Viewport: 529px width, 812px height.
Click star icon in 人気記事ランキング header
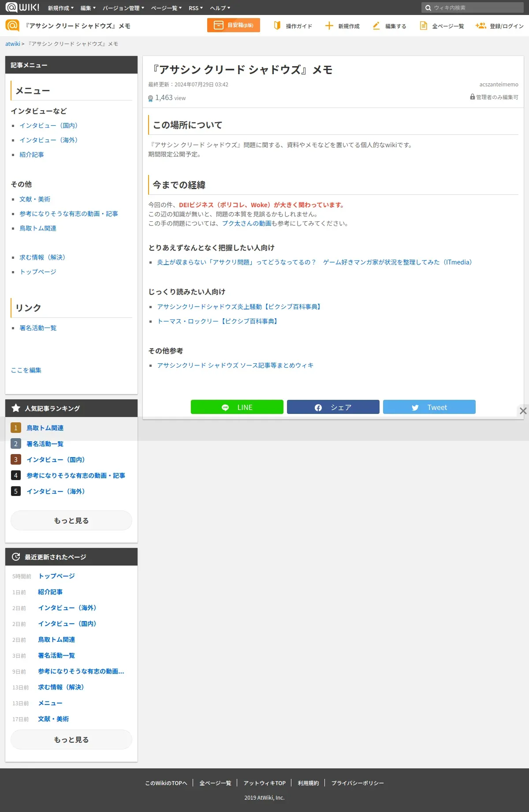point(16,408)
